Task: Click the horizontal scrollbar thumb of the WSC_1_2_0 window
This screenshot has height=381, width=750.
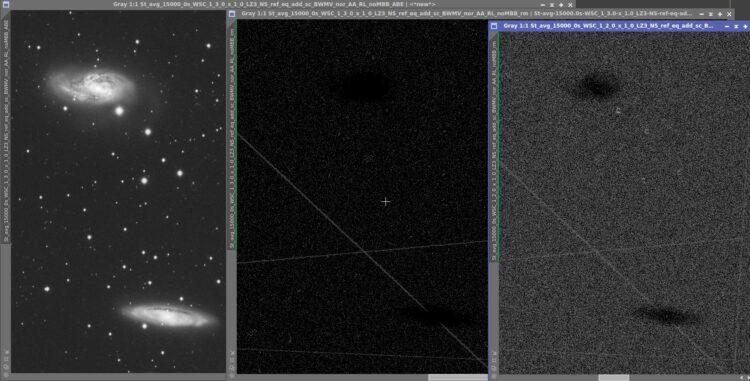Action: (x=614, y=378)
